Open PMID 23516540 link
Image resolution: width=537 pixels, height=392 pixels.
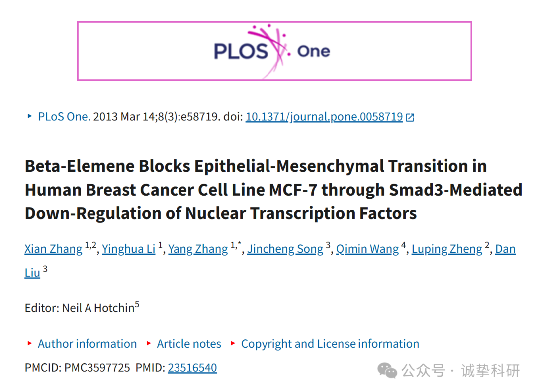(x=192, y=367)
